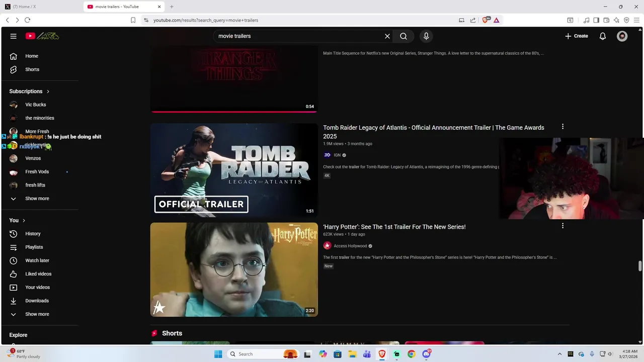Click the share page icon in address bar

[x=473, y=20]
